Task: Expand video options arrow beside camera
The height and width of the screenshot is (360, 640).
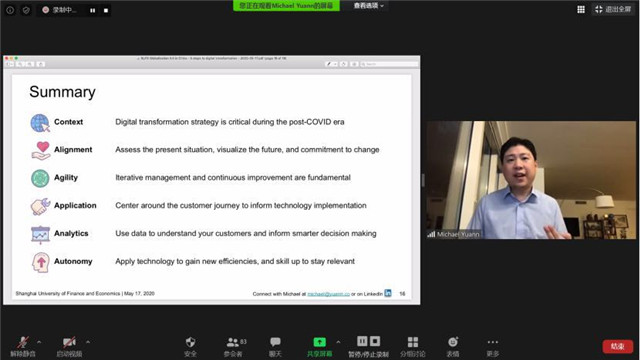Action: click(88, 342)
